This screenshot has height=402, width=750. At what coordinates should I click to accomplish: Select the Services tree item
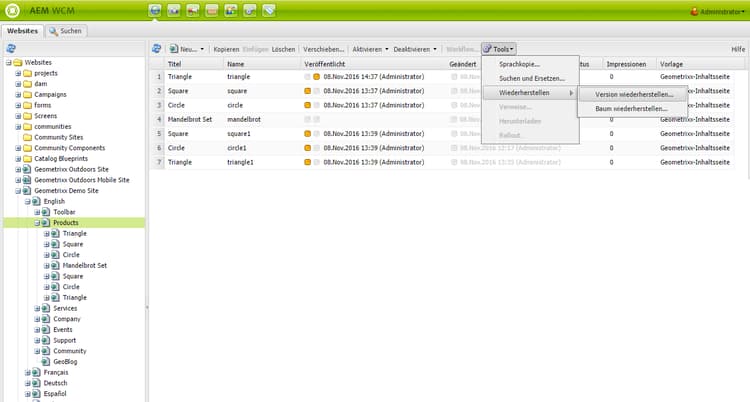click(x=65, y=308)
